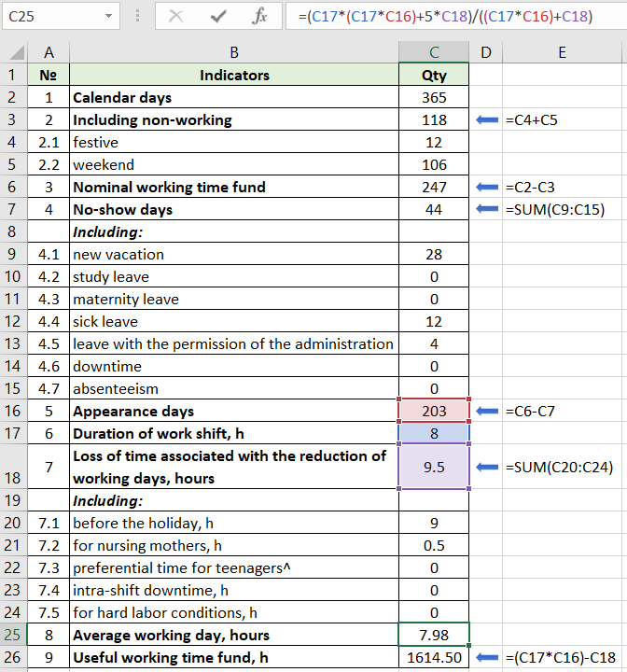The width and height of the screenshot is (627, 672).
Task: Expand the Name Box dropdown arrow
Action: point(109,16)
